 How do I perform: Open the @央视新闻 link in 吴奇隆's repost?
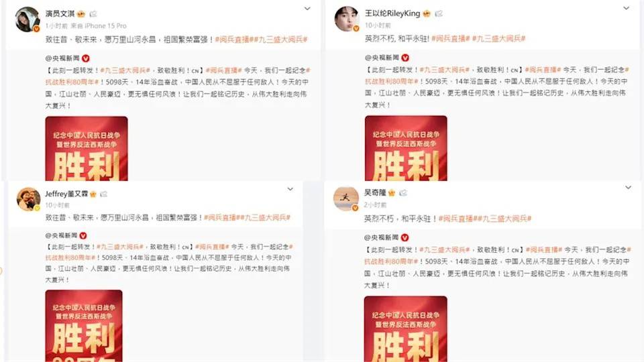382,237
